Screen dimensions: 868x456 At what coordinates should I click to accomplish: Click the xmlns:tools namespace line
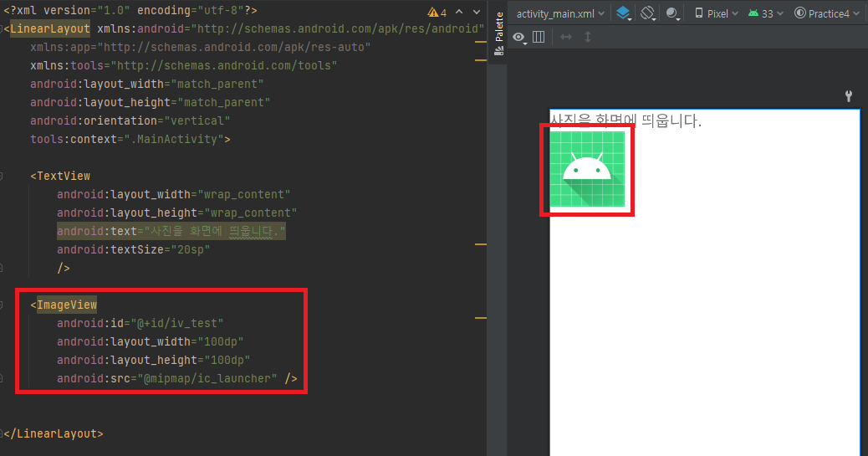(184, 65)
